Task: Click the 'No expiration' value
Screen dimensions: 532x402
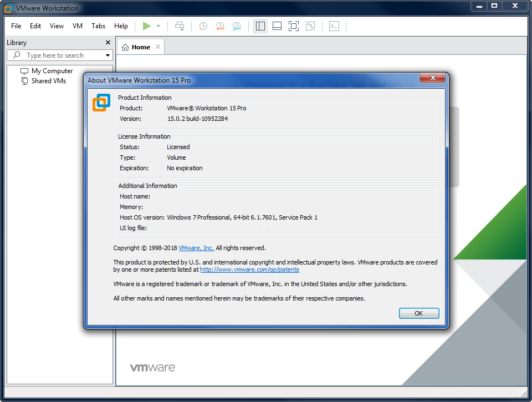Action: pos(185,168)
